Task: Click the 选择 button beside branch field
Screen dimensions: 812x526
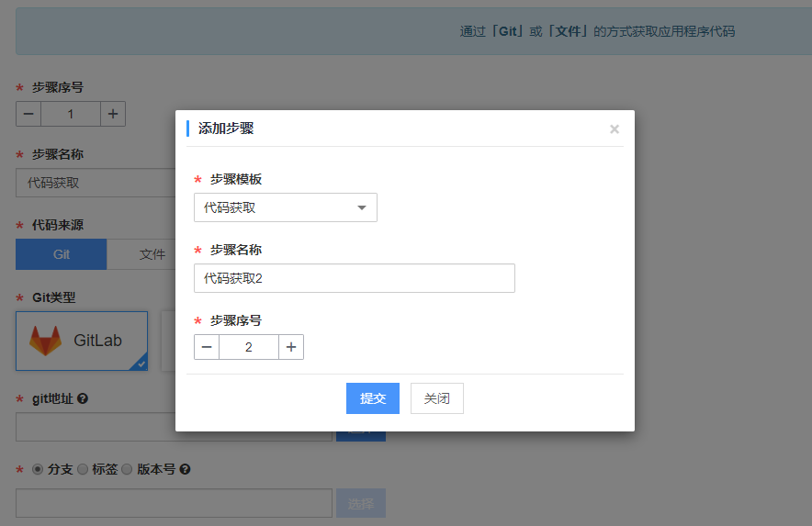Action: click(361, 503)
